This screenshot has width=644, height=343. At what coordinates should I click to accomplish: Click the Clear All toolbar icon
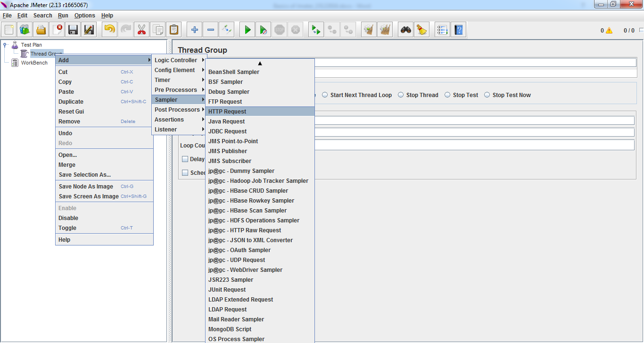tap(385, 30)
